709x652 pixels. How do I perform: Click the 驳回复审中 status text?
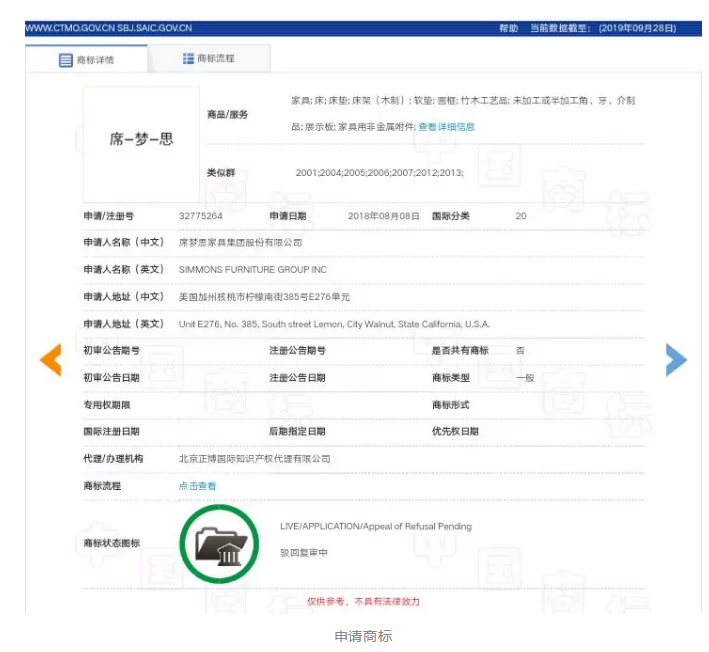304,553
